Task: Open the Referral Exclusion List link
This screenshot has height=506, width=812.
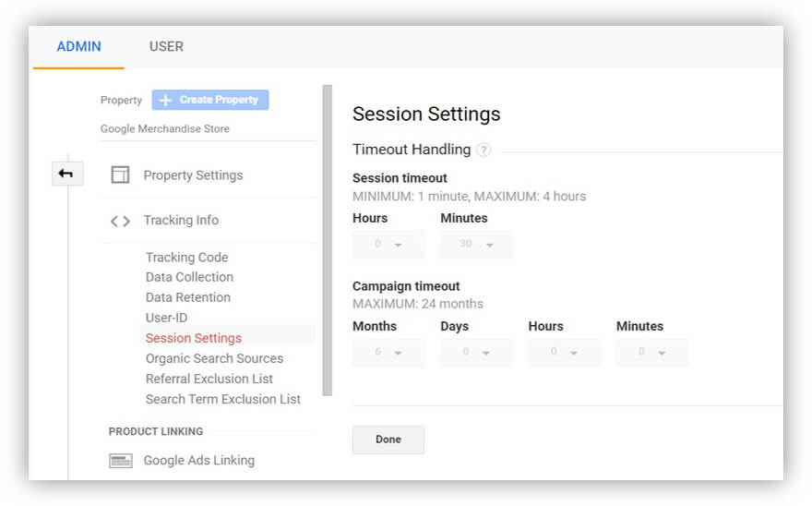Action: click(209, 379)
